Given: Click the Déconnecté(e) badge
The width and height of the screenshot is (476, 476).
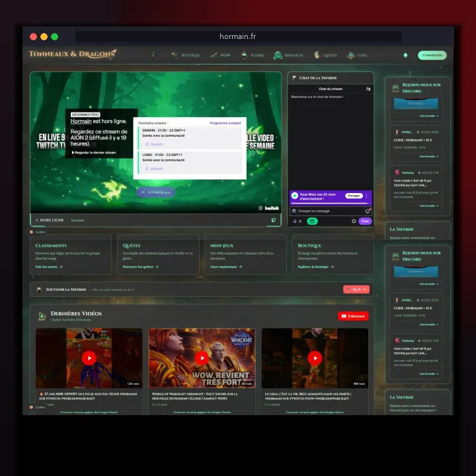Looking at the screenshot, I should click(x=85, y=114).
